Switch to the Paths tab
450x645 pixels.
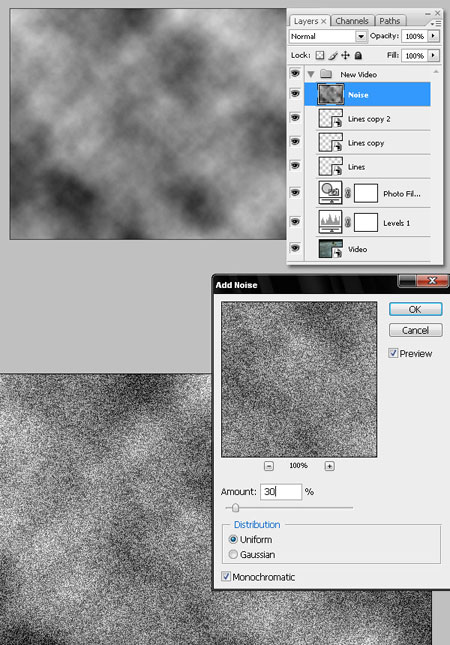pyautogui.click(x=390, y=21)
